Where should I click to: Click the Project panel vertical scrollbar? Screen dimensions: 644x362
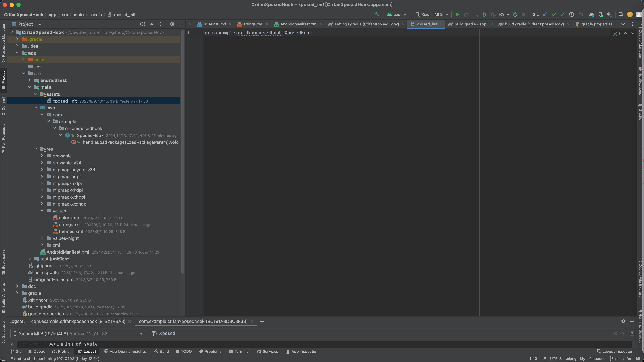(x=183, y=152)
